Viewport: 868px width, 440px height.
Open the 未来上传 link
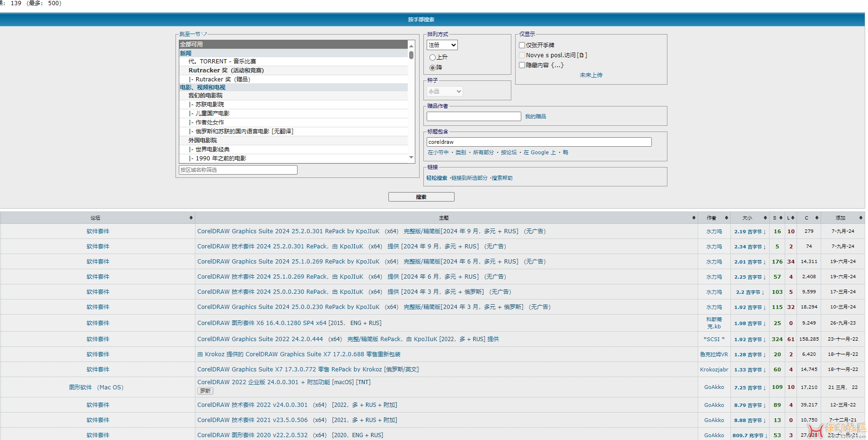(x=591, y=75)
